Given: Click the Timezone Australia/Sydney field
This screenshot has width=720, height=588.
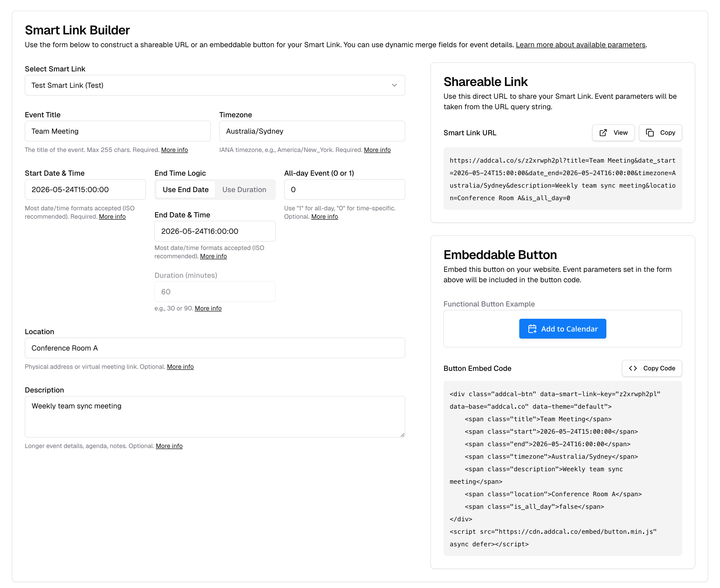Looking at the screenshot, I should click(312, 131).
